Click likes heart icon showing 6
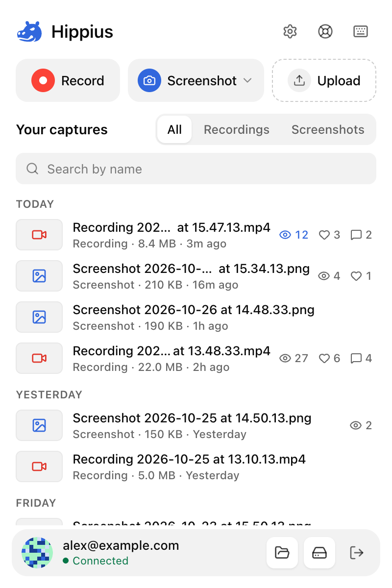 click(x=324, y=359)
